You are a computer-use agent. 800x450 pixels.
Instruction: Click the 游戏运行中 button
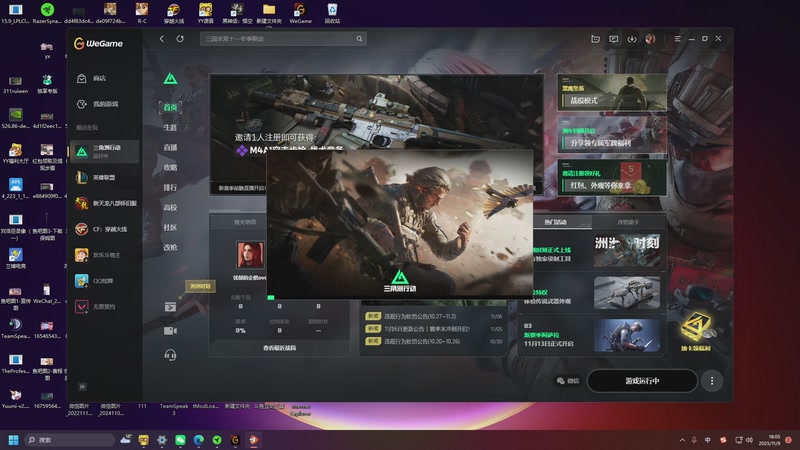(642, 381)
